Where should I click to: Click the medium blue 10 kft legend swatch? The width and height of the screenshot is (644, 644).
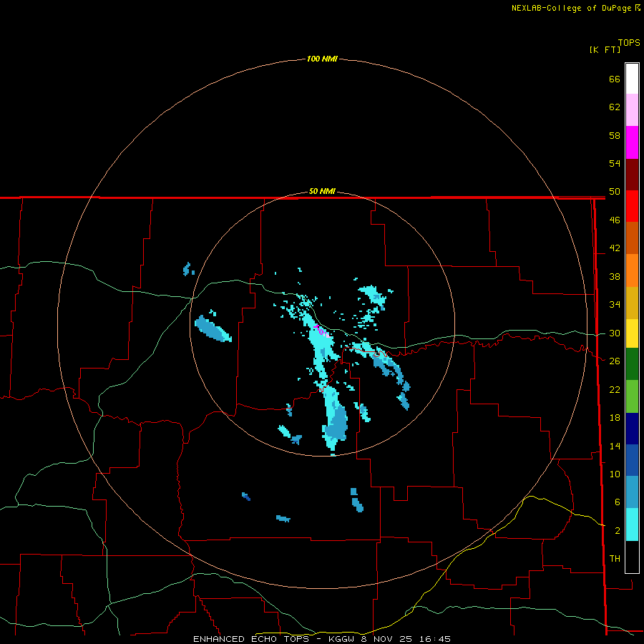point(632,460)
